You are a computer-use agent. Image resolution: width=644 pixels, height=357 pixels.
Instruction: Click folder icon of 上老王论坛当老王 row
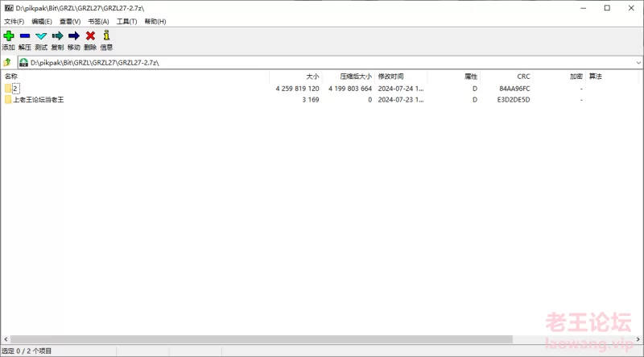click(x=8, y=100)
